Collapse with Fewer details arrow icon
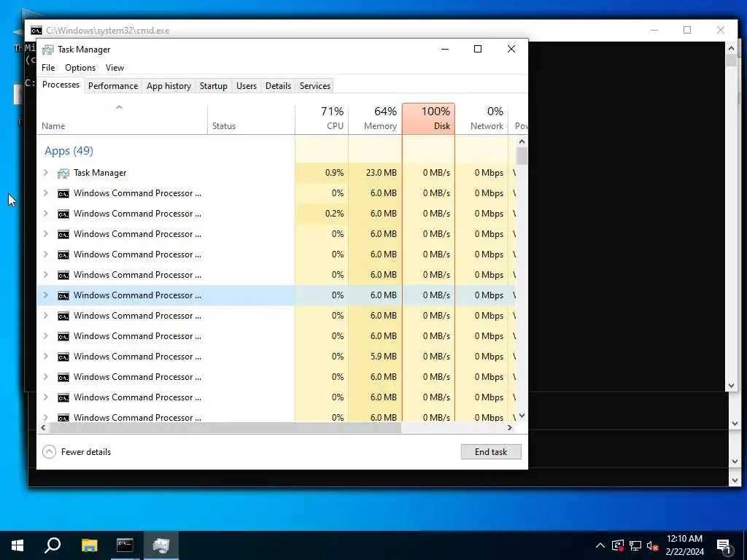 coord(49,451)
